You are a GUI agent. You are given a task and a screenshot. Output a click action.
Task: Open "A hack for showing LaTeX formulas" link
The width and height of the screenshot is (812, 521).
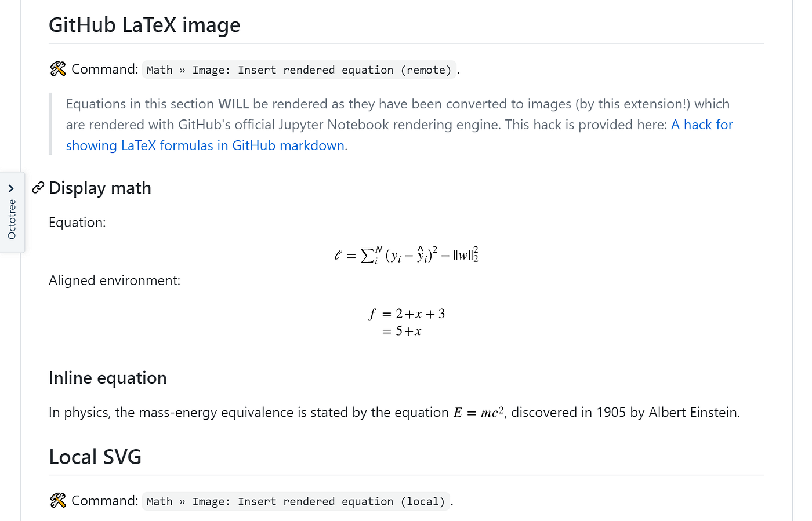tap(400, 135)
